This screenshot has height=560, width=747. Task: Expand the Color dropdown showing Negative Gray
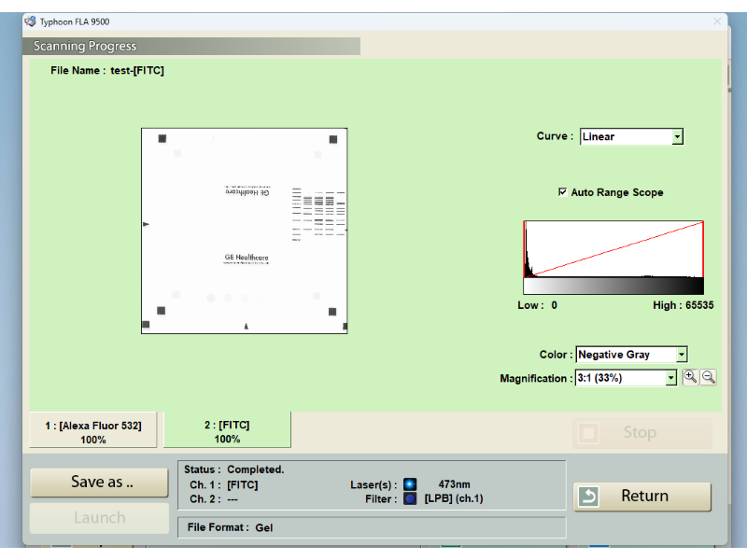pyautogui.click(x=681, y=355)
